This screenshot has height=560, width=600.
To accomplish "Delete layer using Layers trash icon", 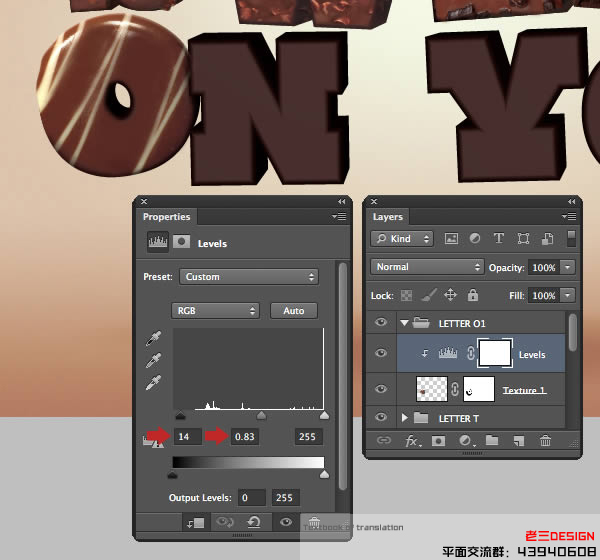I will tap(545, 440).
